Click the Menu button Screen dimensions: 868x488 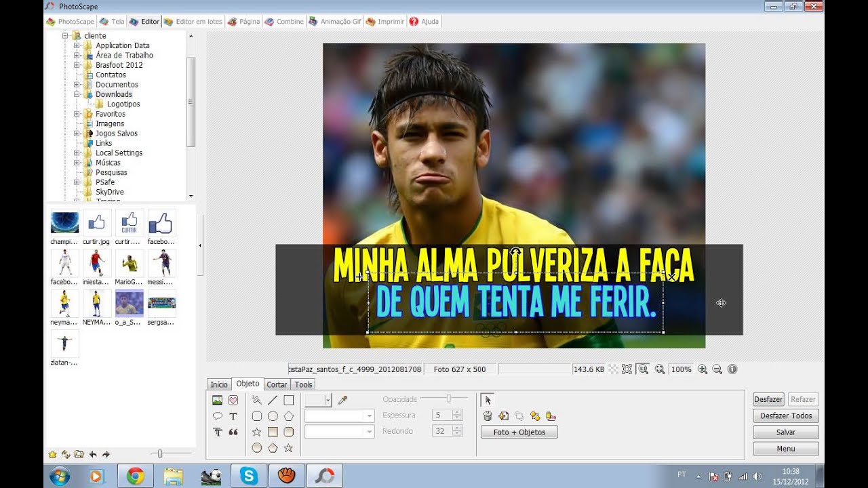click(785, 449)
